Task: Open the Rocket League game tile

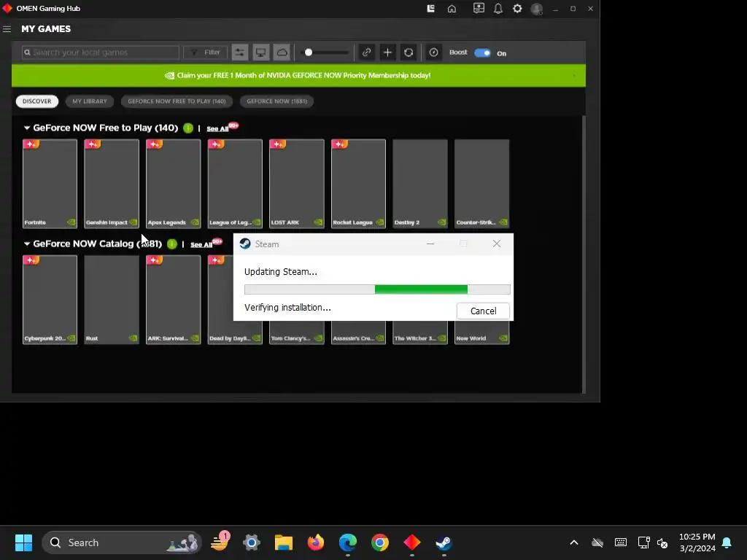Action: pyautogui.click(x=358, y=184)
